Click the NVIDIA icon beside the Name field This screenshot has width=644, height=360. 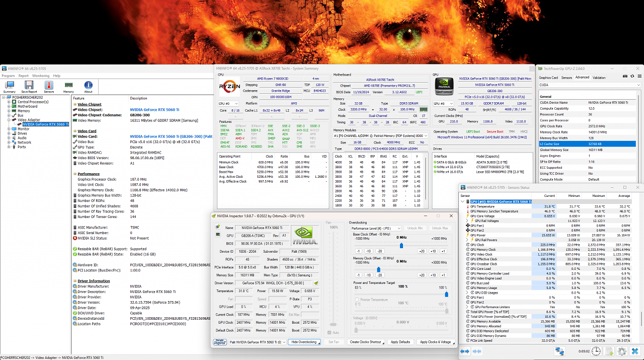click(218, 228)
